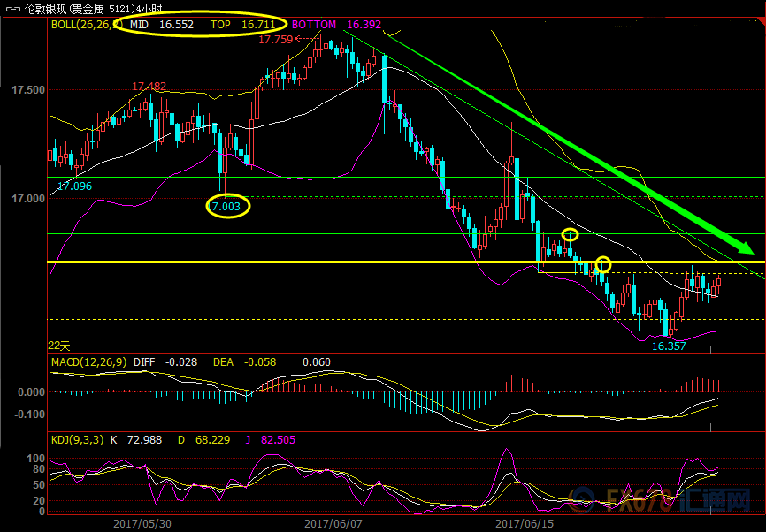Image resolution: width=766 pixels, height=532 pixels.
Task: Select the KDJ(9,3,3) indicator label
Action: (x=77, y=439)
